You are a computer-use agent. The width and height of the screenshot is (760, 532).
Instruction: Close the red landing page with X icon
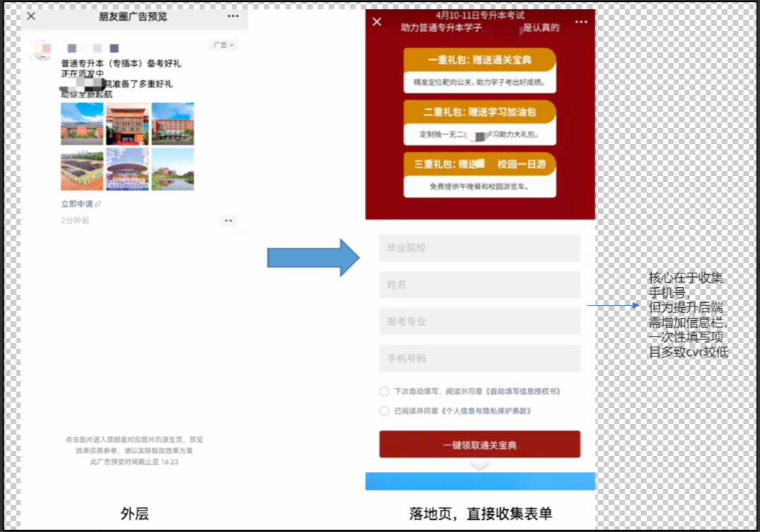[377, 22]
